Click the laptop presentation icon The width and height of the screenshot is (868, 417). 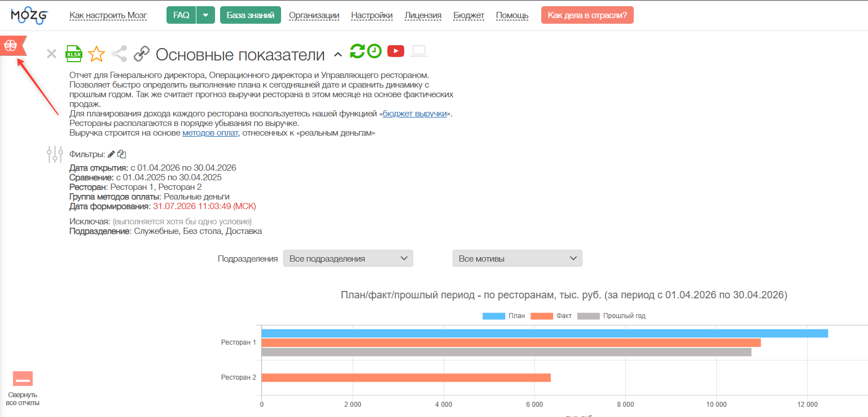(419, 51)
